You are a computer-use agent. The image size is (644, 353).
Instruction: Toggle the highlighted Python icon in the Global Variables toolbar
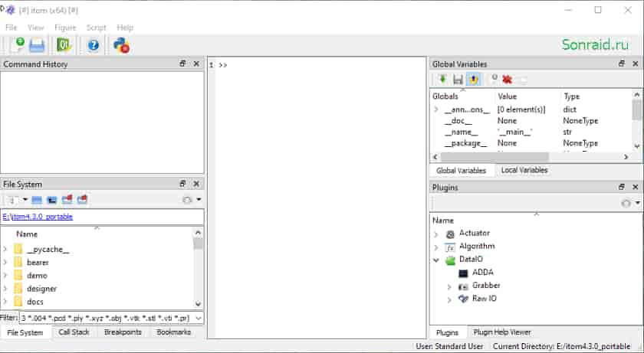[x=474, y=79]
